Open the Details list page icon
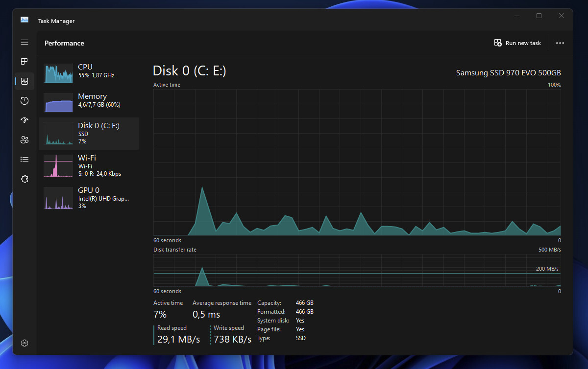588x369 pixels. 24,160
